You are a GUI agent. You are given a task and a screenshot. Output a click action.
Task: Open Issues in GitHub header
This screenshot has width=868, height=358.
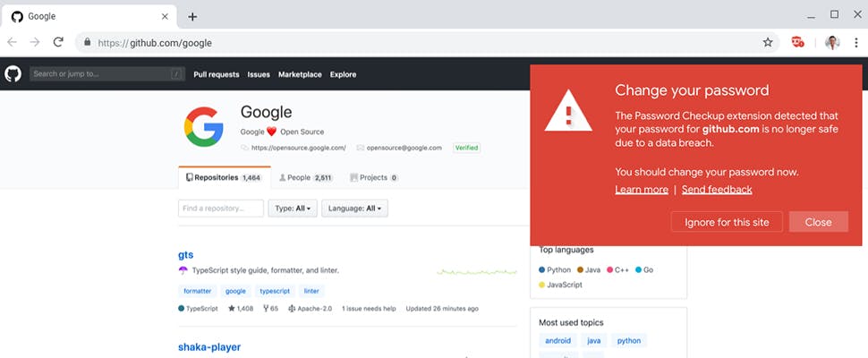pos(259,74)
